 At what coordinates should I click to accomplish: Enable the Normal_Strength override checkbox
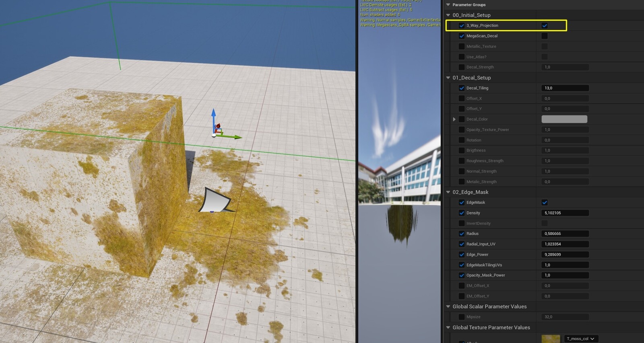(x=462, y=171)
